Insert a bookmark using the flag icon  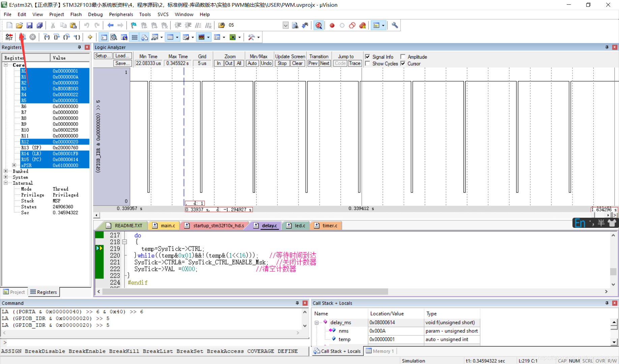coord(134,25)
